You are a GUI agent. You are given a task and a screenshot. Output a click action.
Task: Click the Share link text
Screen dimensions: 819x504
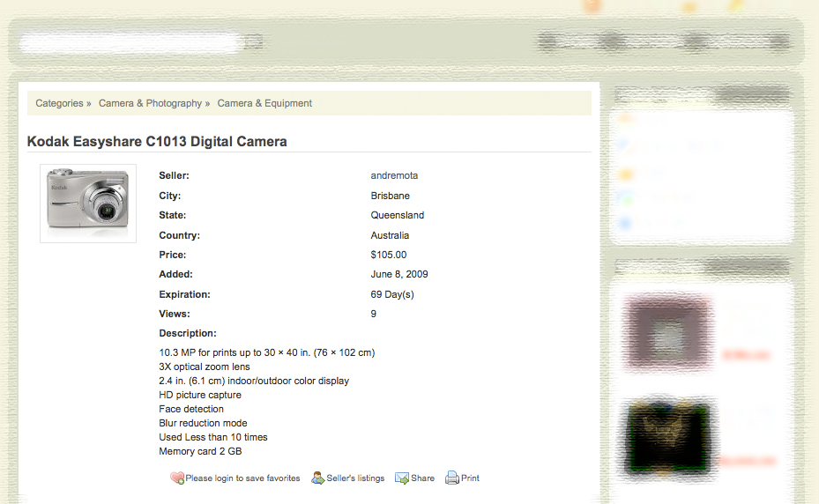(422, 478)
